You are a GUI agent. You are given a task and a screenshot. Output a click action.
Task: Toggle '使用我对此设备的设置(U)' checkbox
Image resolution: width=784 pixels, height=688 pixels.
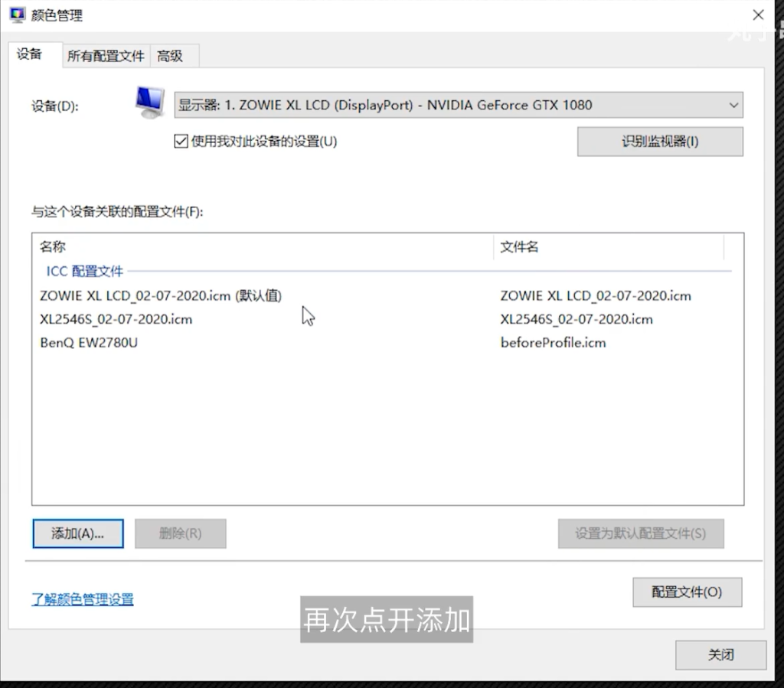pyautogui.click(x=181, y=142)
